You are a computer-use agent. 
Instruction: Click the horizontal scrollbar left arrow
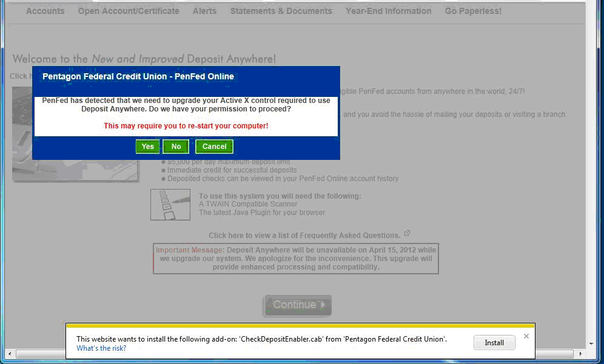pos(10,353)
